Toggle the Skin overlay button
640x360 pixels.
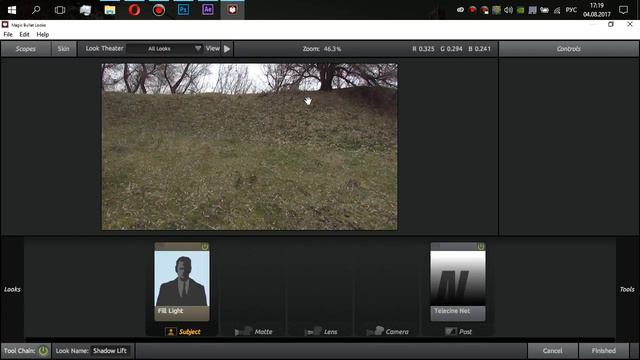(63, 49)
